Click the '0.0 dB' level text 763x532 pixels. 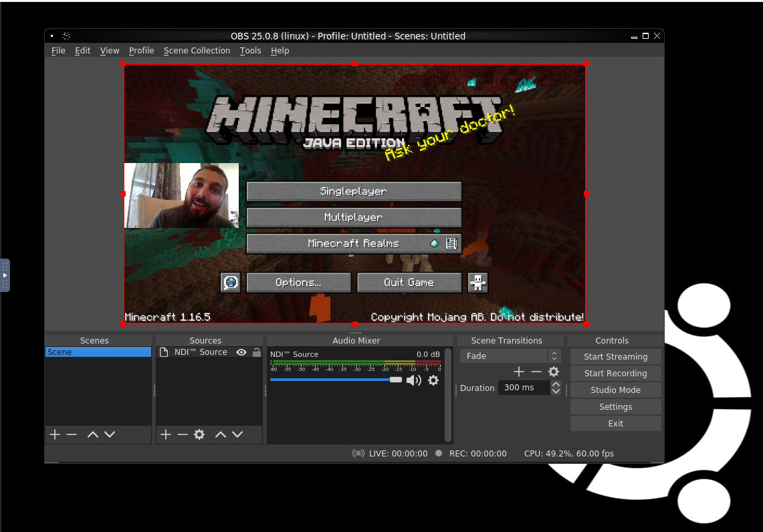(428, 354)
